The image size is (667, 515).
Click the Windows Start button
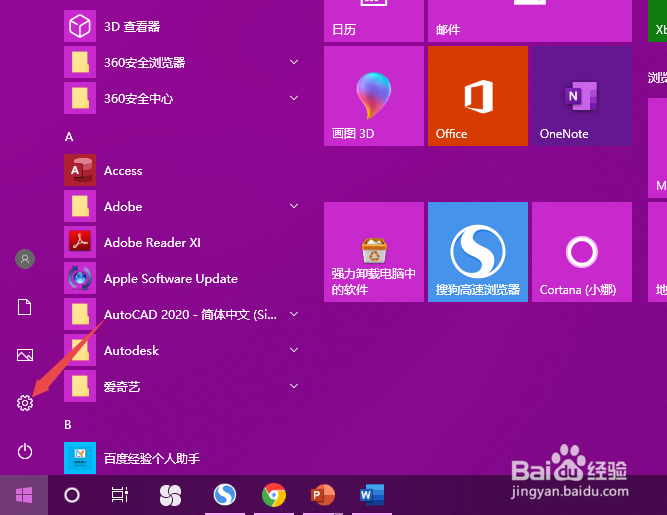coord(24,495)
